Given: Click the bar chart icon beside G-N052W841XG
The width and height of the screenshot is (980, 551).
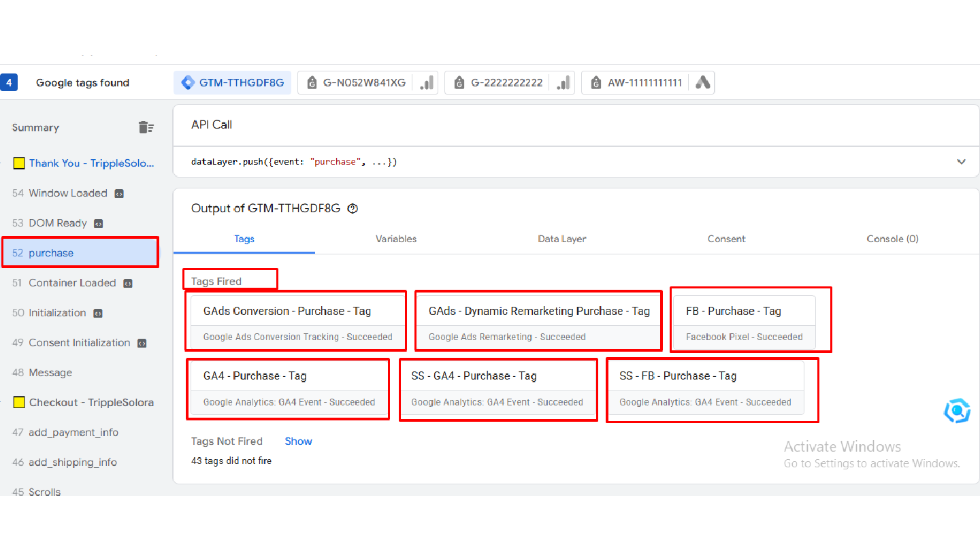Looking at the screenshot, I should 427,83.
